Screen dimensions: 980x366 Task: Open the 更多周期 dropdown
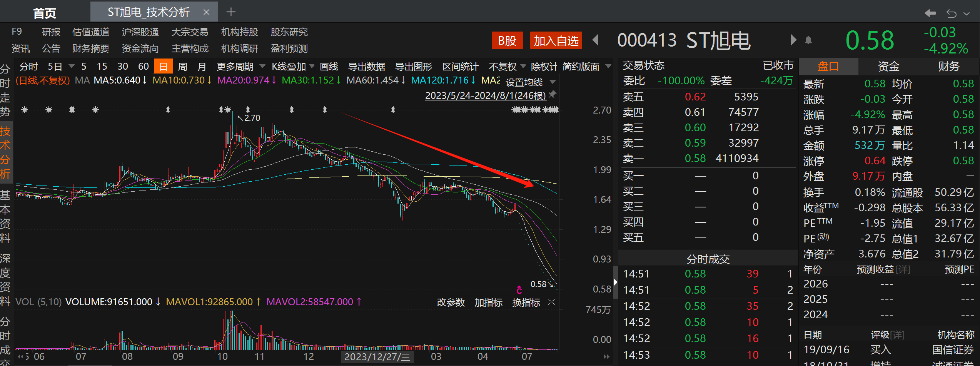(x=241, y=67)
